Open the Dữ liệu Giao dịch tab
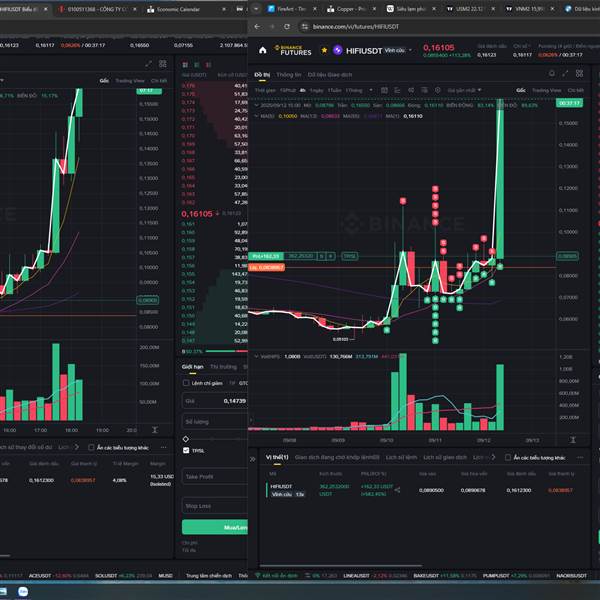Viewport: 600px width, 600px height. click(329, 75)
